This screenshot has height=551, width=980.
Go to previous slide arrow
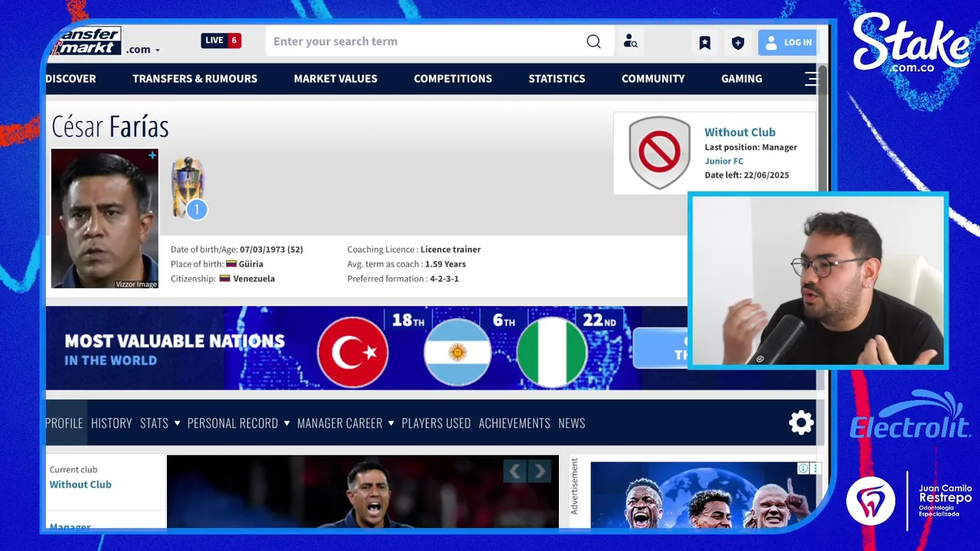pyautogui.click(x=514, y=471)
